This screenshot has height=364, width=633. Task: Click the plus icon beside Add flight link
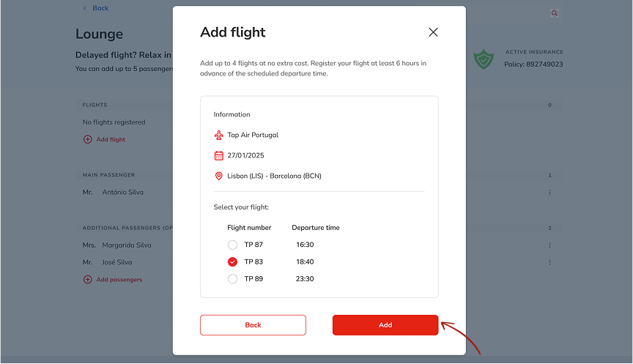coord(88,139)
